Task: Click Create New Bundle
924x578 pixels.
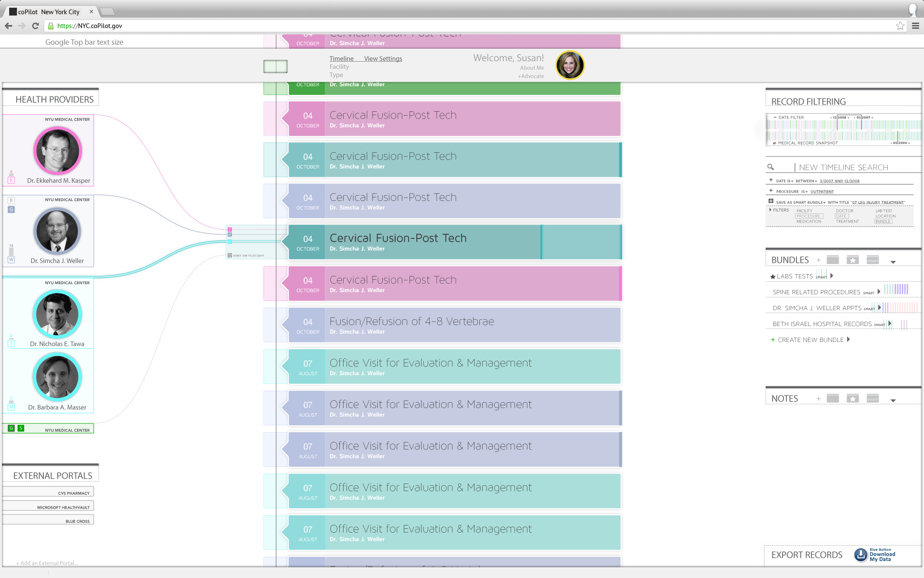Action: click(810, 340)
